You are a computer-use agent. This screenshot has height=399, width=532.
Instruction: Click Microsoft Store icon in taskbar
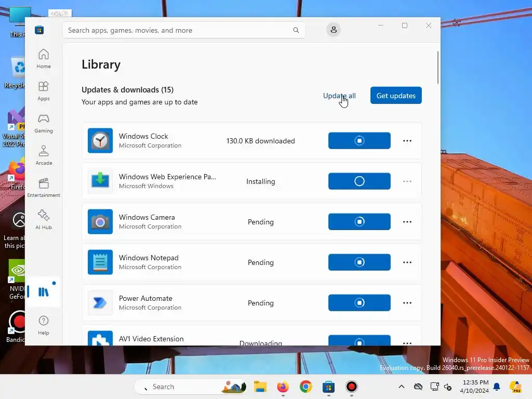pyautogui.click(x=328, y=387)
